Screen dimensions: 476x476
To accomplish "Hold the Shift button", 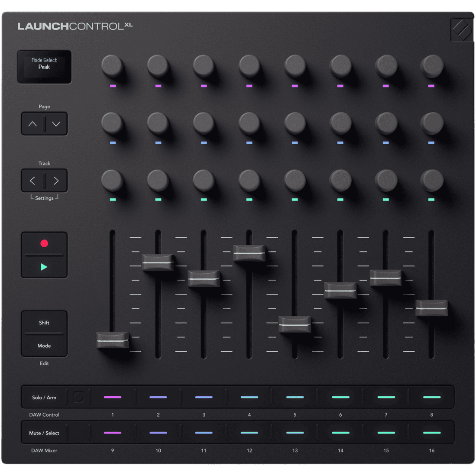I will (x=44, y=322).
